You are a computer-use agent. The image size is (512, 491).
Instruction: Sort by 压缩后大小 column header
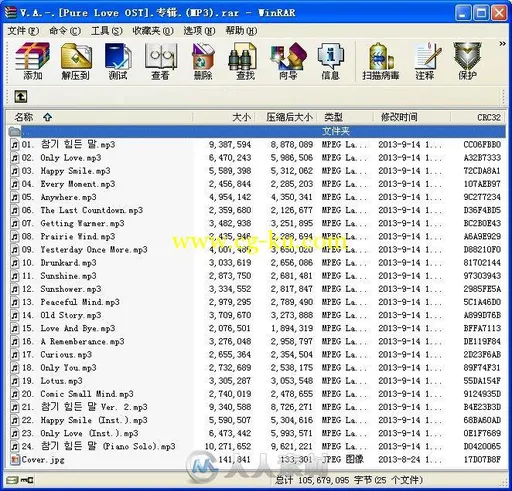coord(286,117)
